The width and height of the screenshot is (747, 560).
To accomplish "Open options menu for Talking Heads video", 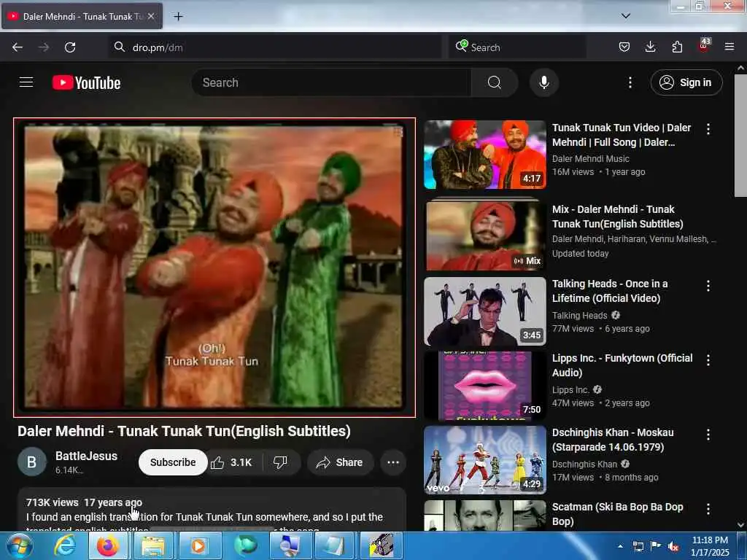I will coord(708,285).
